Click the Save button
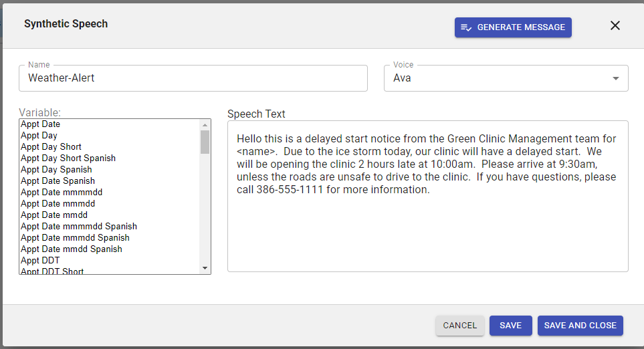Screen dimensions: 644x349 coord(510,326)
